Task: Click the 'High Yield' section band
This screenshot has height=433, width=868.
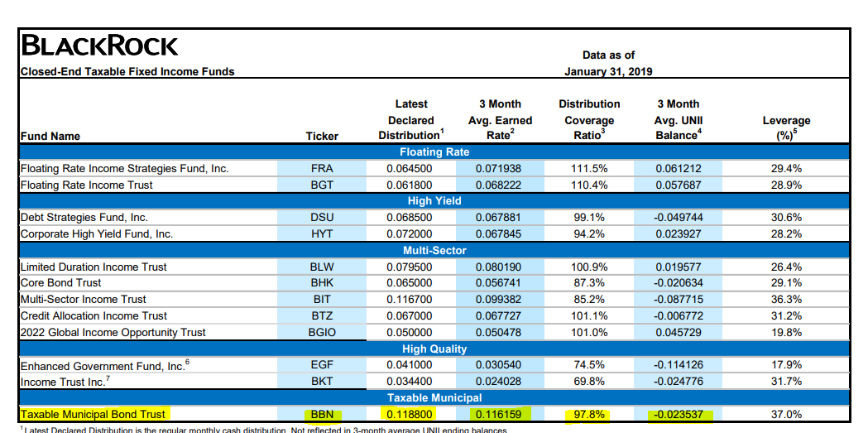Action: [434, 201]
